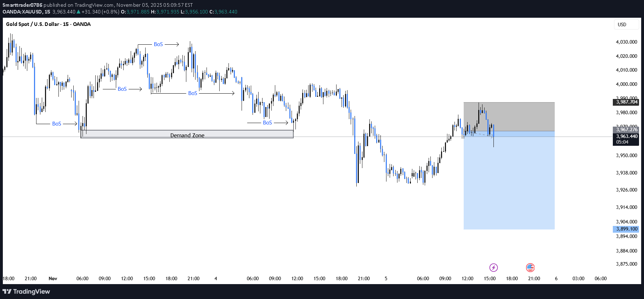Click the 3,967.276 entry price label
Viewport: 644px width, 299px height.
626,129
